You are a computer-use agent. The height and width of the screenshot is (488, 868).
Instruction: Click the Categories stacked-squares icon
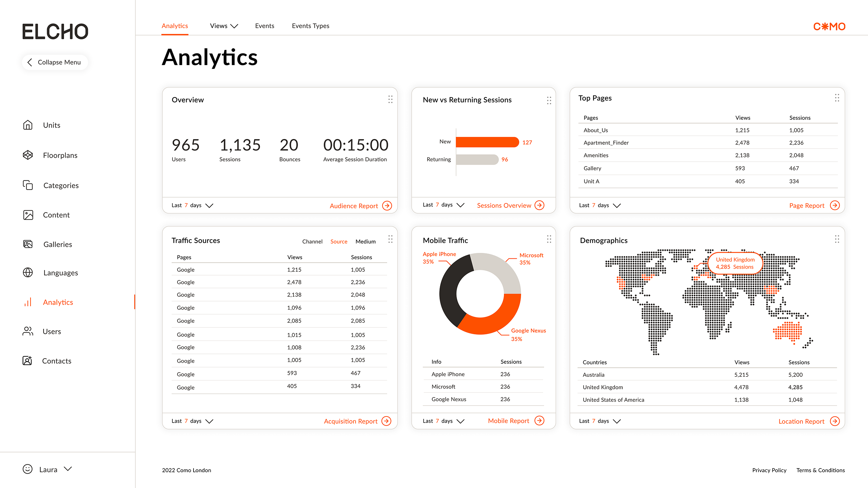click(28, 185)
